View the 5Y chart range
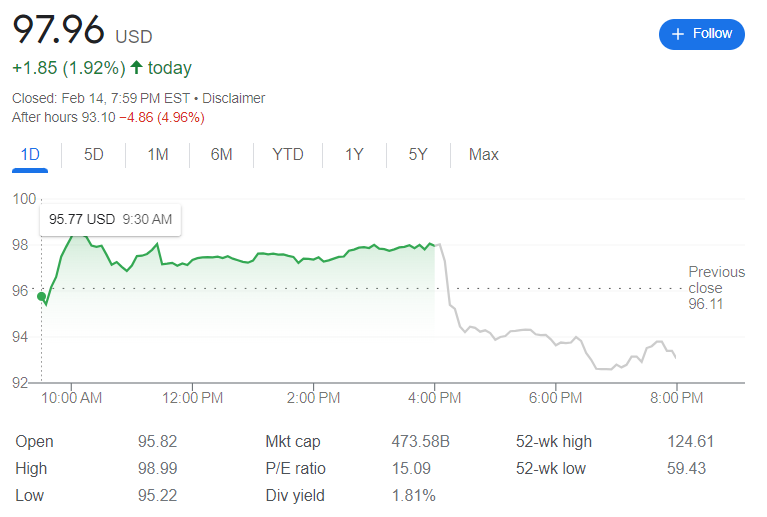767x517 pixels. click(418, 155)
